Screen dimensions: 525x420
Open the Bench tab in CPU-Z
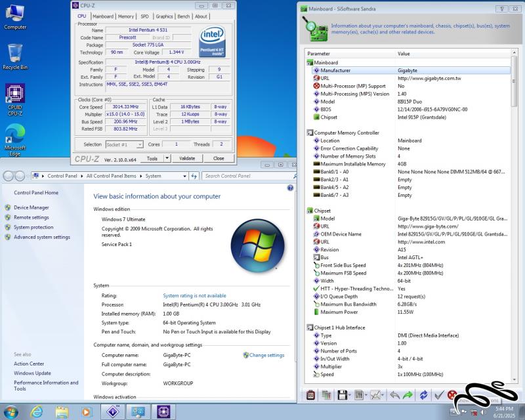[x=184, y=16]
